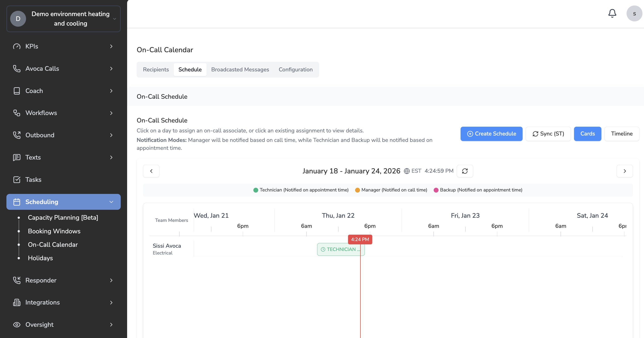Click the KPIs gauge icon
The height and width of the screenshot is (338, 644).
click(17, 46)
